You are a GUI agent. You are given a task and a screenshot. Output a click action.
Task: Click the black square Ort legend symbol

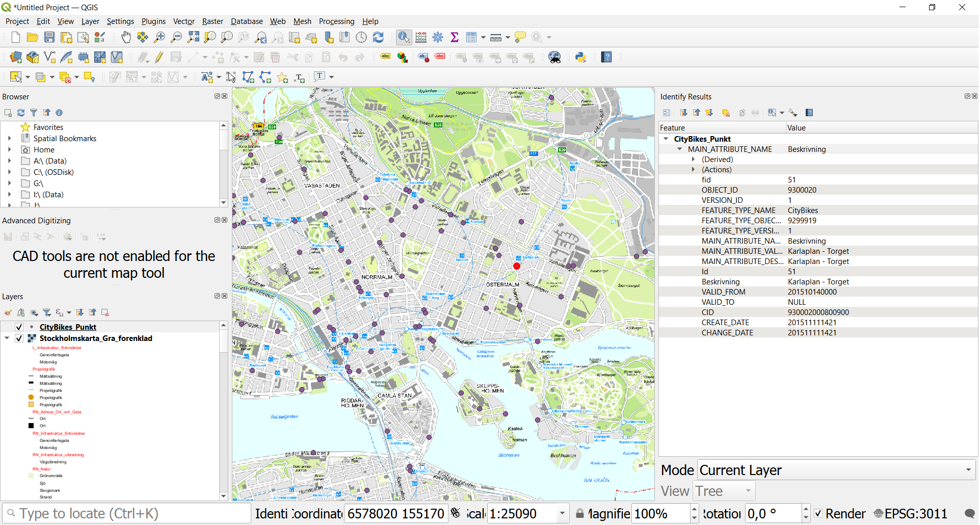click(31, 426)
